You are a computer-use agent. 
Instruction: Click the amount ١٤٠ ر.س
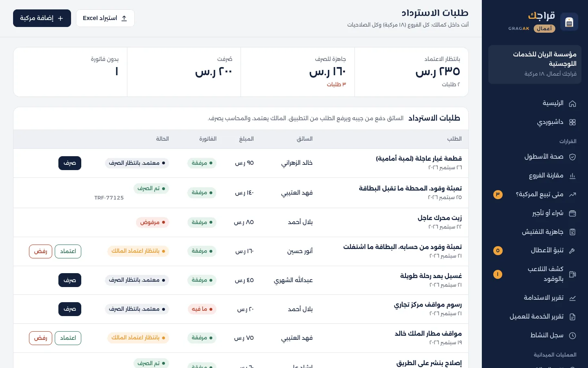244,193
